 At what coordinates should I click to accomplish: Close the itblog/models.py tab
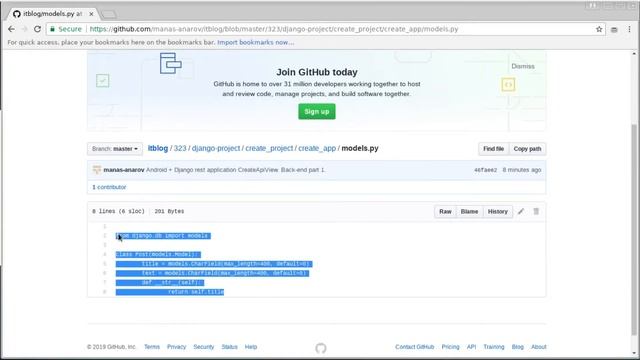[x=91, y=14]
